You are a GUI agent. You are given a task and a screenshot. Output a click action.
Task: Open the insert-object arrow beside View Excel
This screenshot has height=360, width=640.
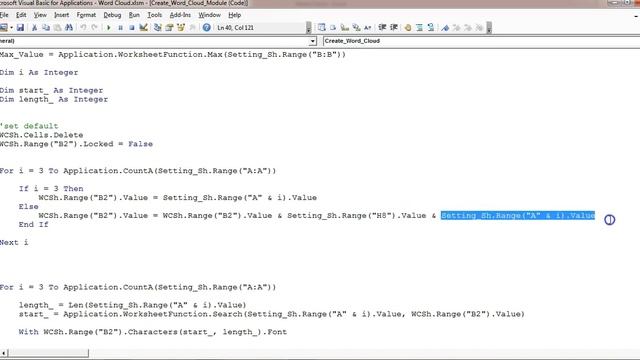click(11, 27)
